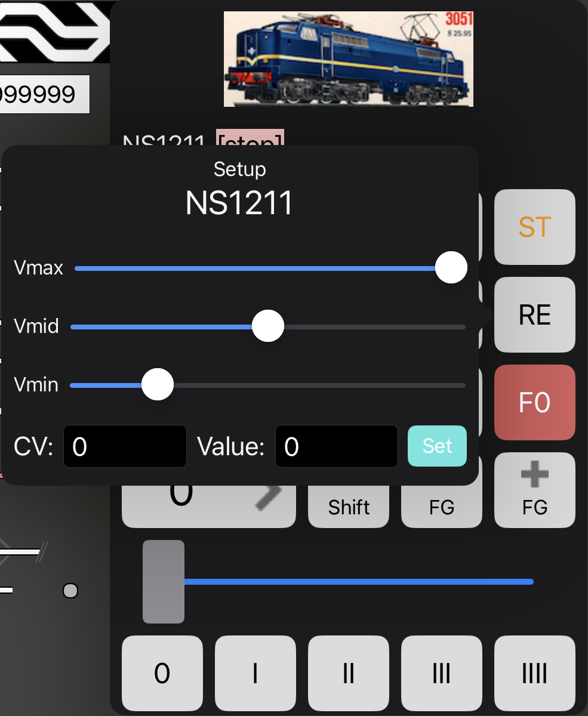This screenshot has width=588, height=716.
Task: Select speed preset II
Action: tap(348, 674)
